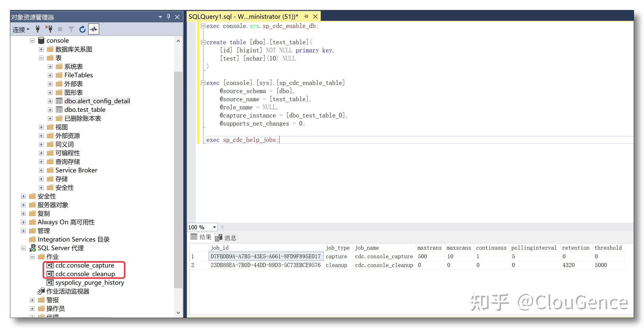Click the Disconnect icon in Object Explorer toolbar
Viewport: 644px width, 328px height.
tap(49, 29)
